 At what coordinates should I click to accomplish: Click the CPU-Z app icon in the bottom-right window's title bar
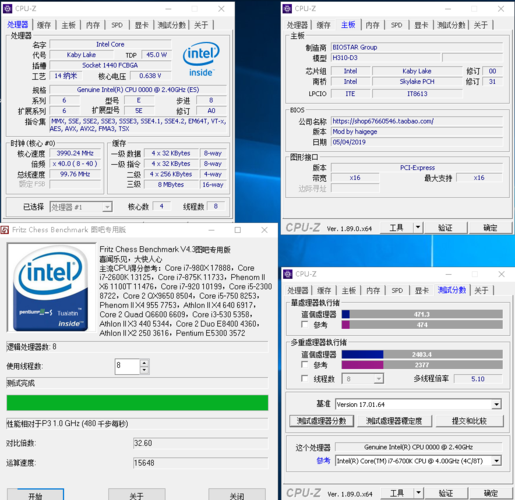[288, 274]
